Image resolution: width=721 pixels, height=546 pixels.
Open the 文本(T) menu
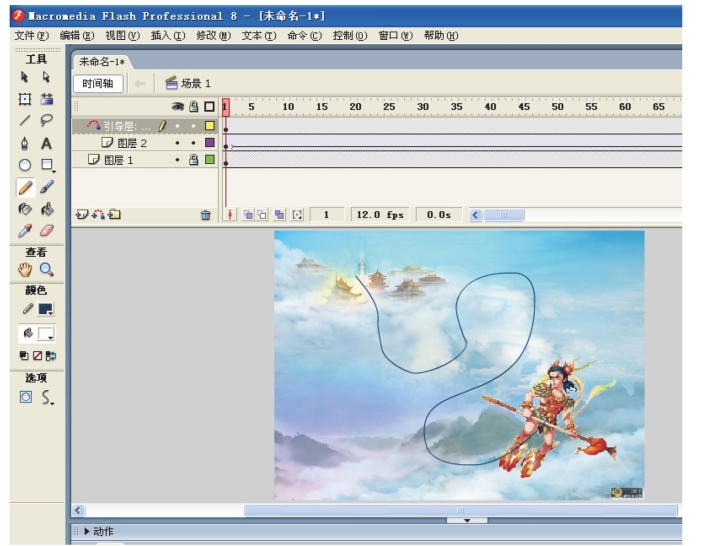pyautogui.click(x=259, y=35)
